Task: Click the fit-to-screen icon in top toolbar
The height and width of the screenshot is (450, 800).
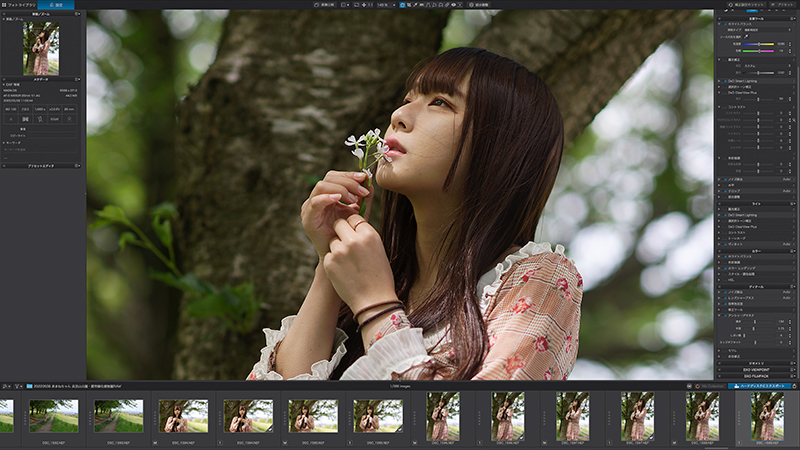Action: [x=356, y=5]
